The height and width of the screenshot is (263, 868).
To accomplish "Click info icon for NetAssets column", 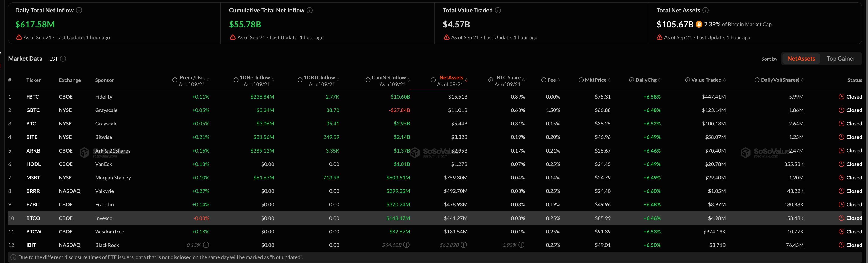I will 433,80.
